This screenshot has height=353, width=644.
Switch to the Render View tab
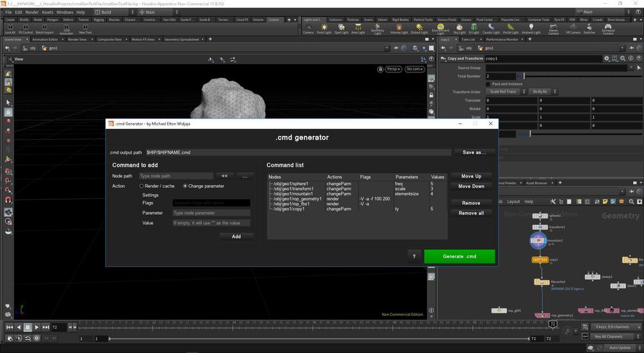[x=77, y=40]
